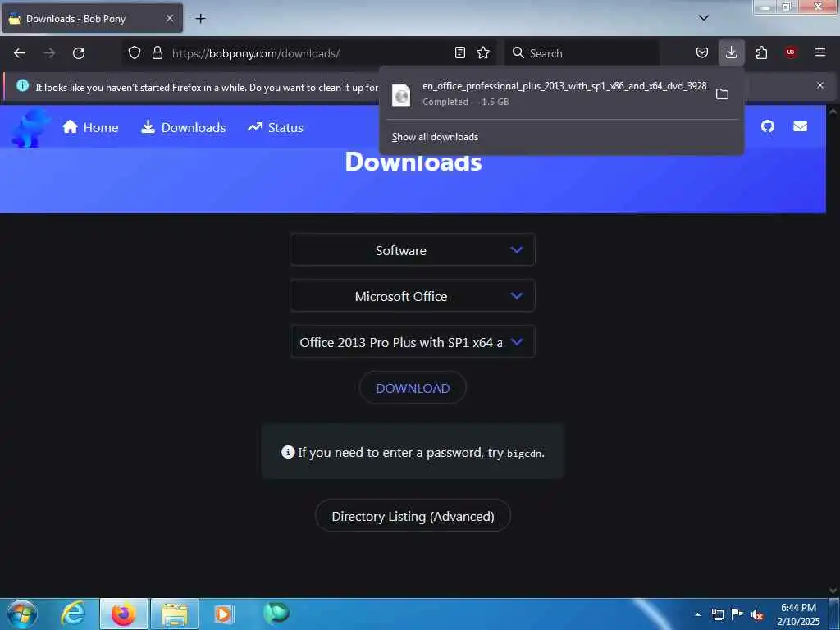Open the downloaded en_office_professional_plus_2013 file
Image resolution: width=840 pixels, height=630 pixels.
click(548, 94)
